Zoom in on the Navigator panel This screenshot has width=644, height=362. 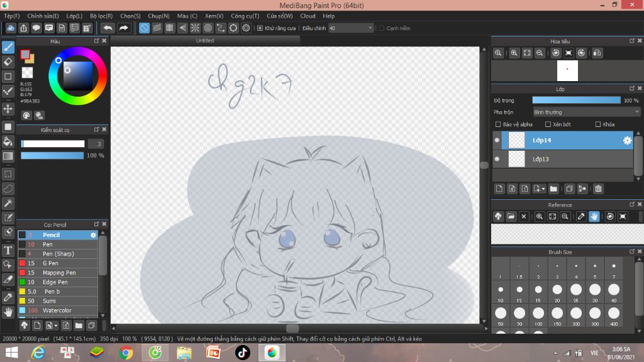click(x=514, y=53)
